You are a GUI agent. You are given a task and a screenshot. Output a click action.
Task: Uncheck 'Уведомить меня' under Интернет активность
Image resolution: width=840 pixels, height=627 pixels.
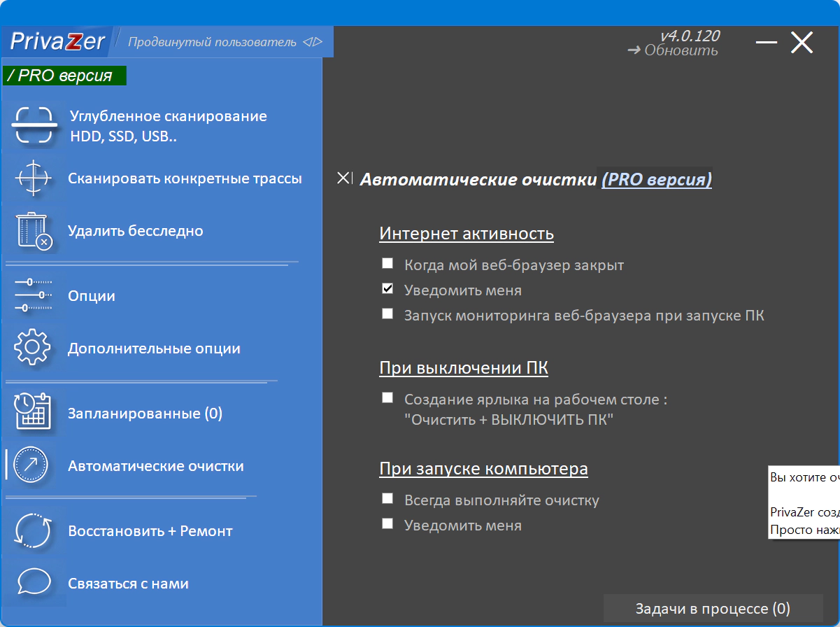(x=387, y=288)
